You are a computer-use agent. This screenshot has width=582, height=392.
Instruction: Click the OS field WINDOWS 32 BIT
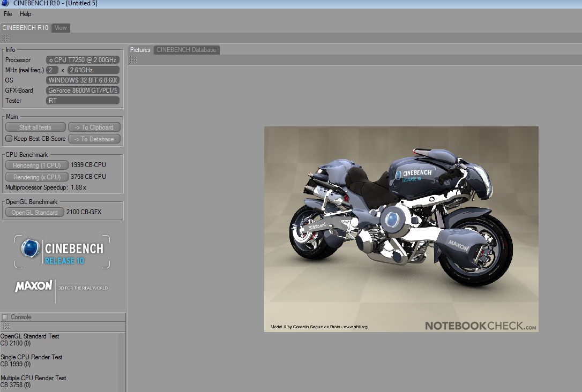point(83,80)
